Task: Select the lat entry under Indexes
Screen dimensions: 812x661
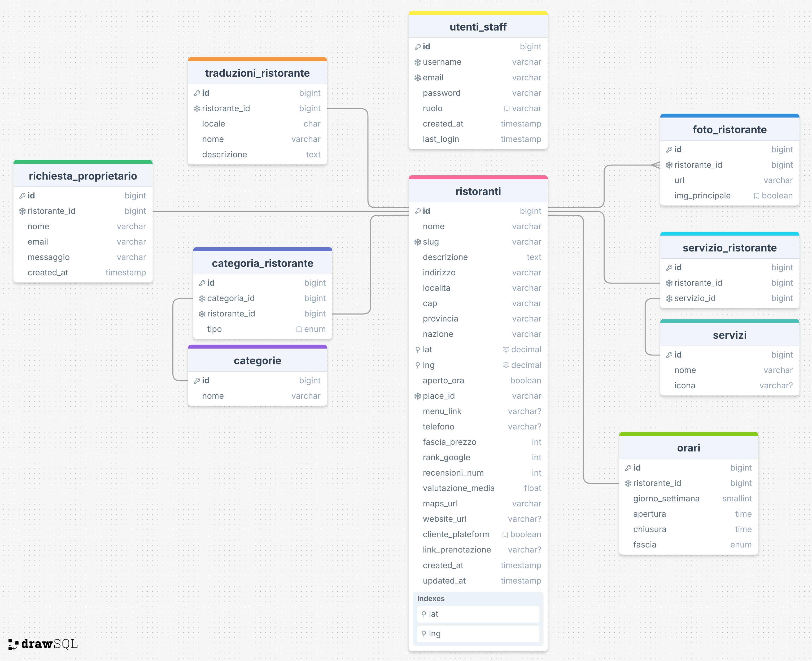Action: [x=478, y=614]
